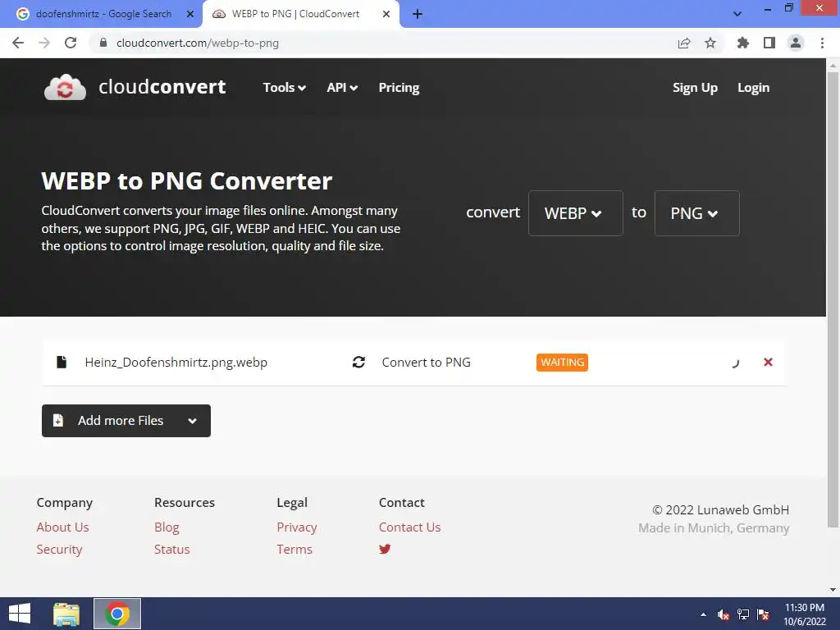
Task: Open the Blog link
Action: click(167, 527)
